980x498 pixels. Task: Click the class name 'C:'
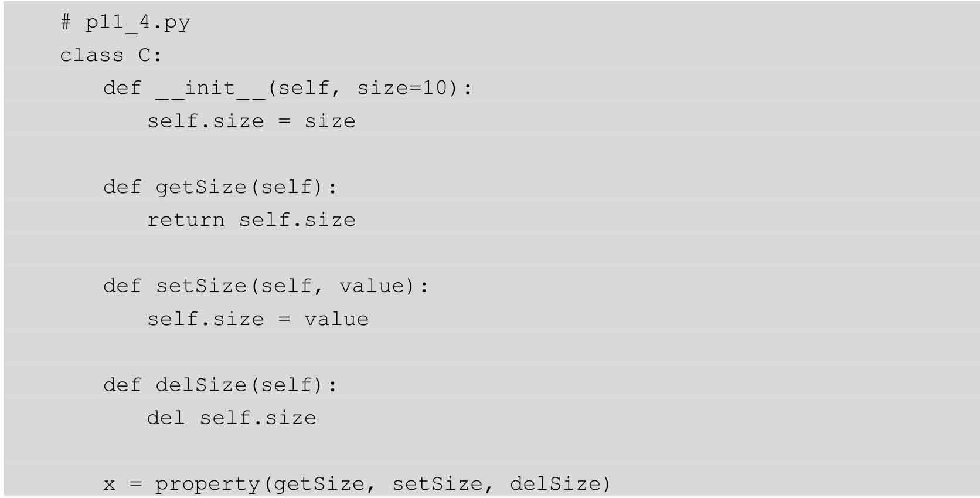[149, 56]
